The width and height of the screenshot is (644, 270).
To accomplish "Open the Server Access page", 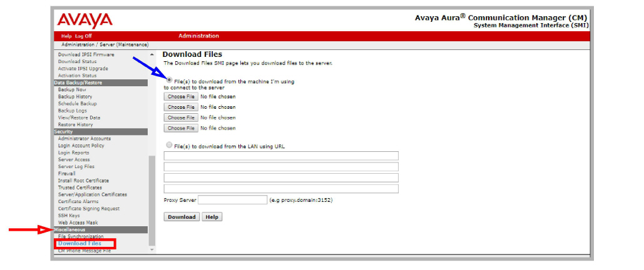I will click(x=74, y=159).
